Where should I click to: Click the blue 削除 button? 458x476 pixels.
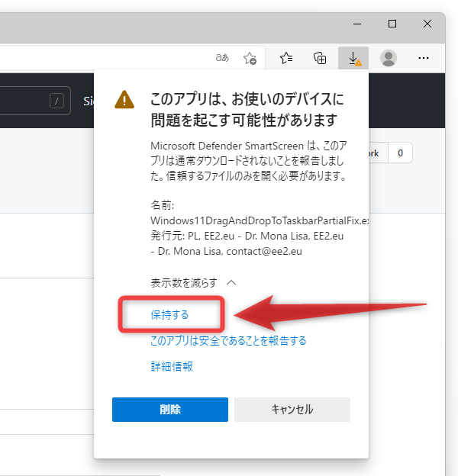click(170, 410)
